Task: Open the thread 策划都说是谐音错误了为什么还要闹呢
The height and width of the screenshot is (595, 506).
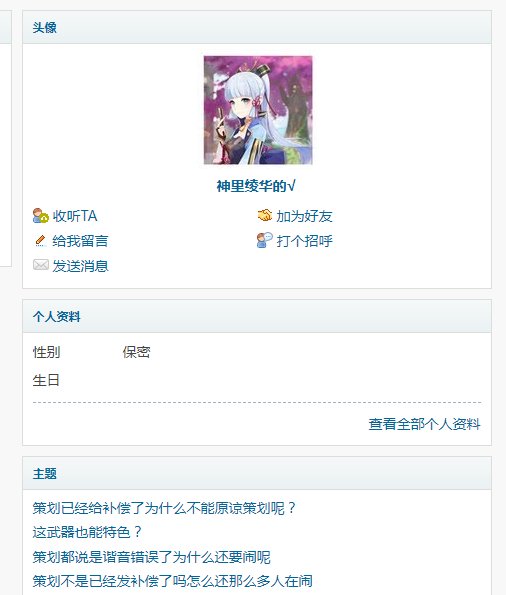Action: pos(151,557)
